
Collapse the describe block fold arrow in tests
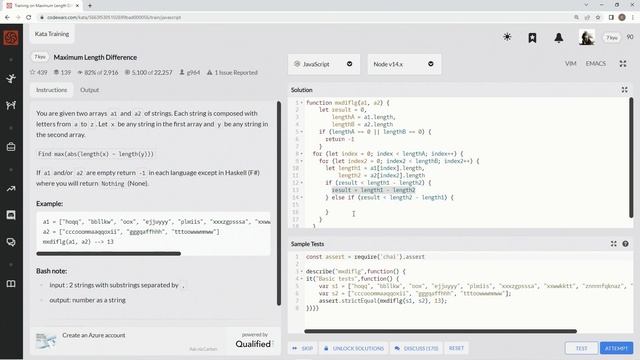click(x=302, y=271)
